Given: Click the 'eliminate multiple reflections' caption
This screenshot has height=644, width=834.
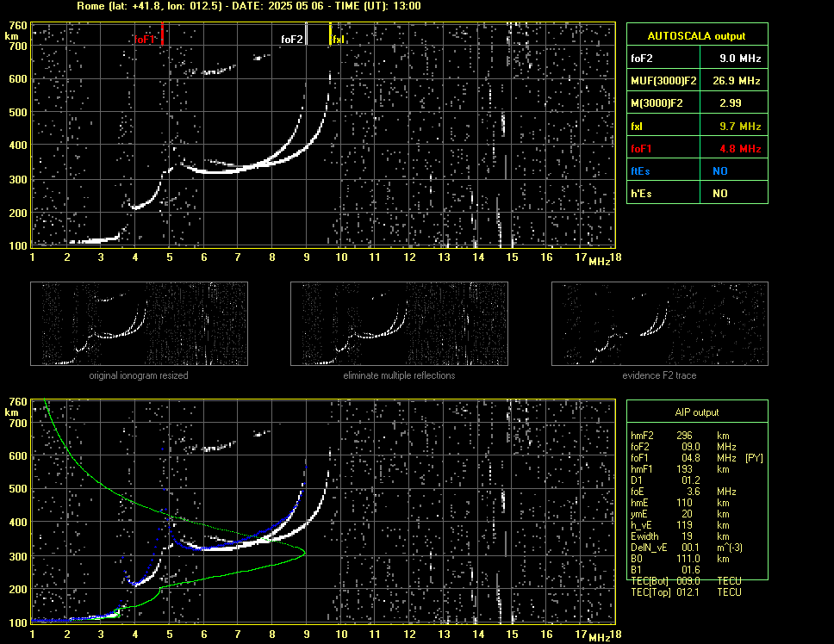Looking at the screenshot, I should [399, 375].
